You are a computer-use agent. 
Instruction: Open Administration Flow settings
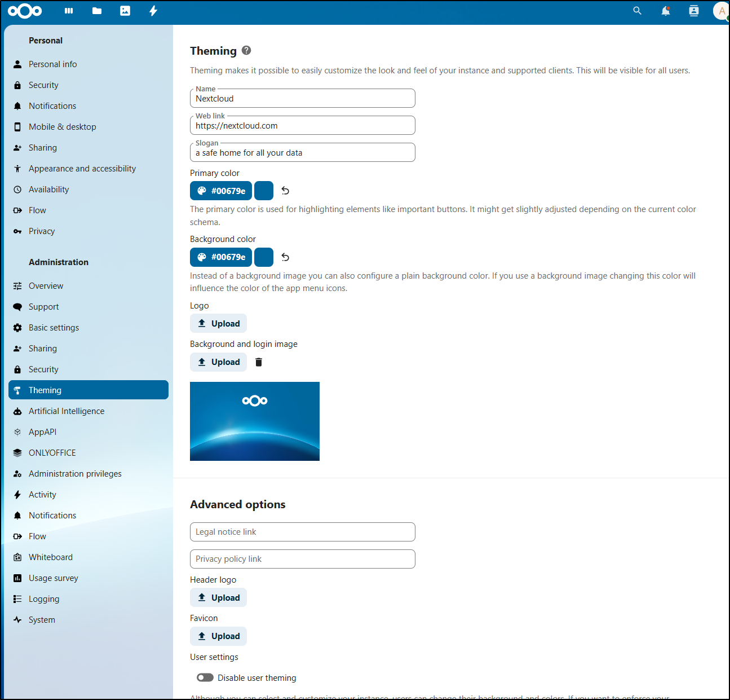point(89,536)
